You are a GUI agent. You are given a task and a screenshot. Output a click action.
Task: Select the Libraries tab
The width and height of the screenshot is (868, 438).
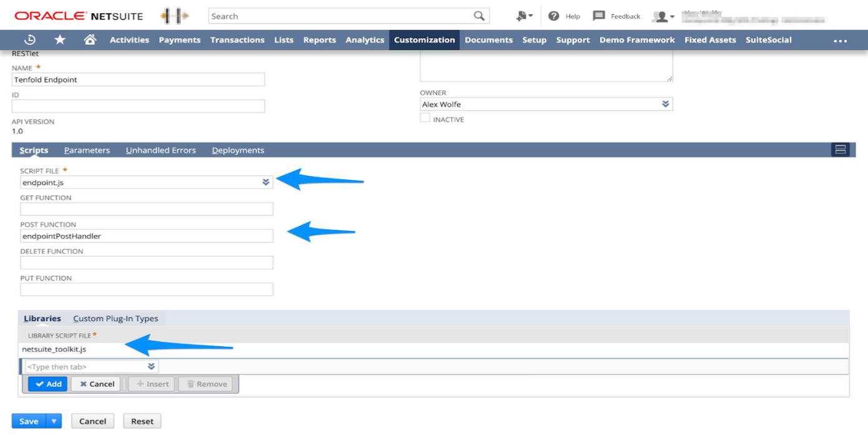[x=42, y=318]
